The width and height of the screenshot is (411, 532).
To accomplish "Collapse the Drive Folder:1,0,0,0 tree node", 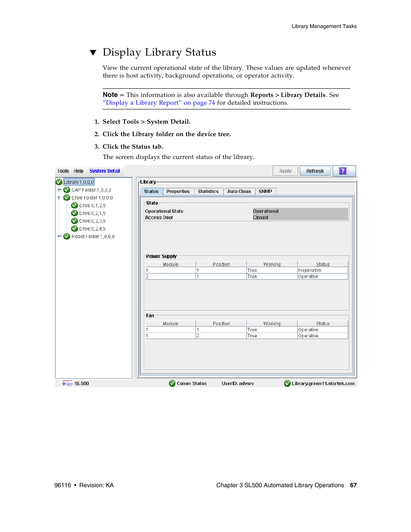I will 59,198.
